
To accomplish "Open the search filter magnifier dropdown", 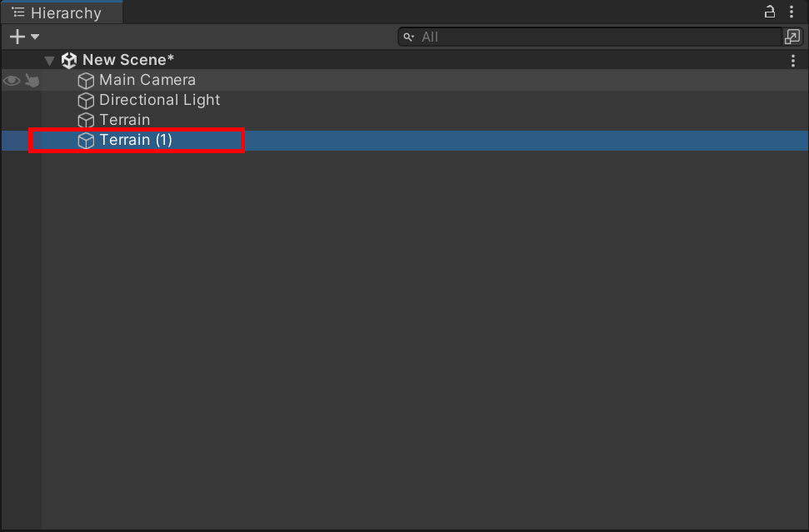I will [x=408, y=37].
